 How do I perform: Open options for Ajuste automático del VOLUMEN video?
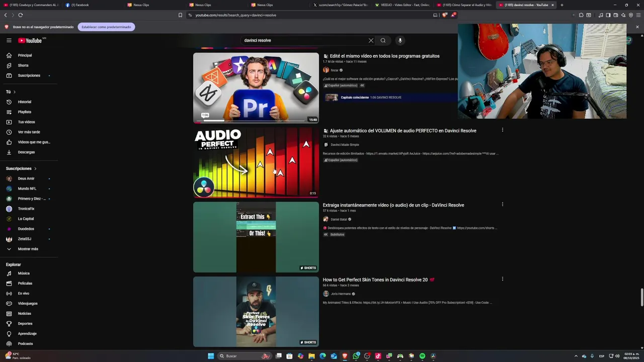tap(502, 130)
